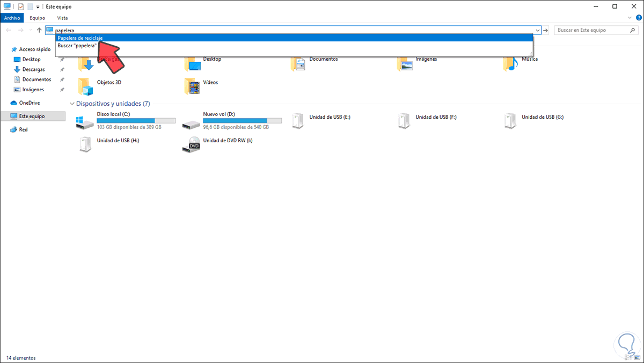Click the pin icon next to sidebar Desktop
Screen dimensions: 644x363
point(62,60)
